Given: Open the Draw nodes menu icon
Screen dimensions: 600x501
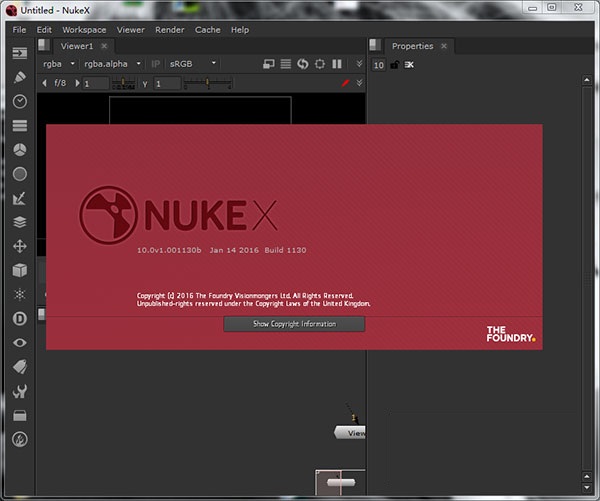Looking at the screenshot, I should pos(20,77).
